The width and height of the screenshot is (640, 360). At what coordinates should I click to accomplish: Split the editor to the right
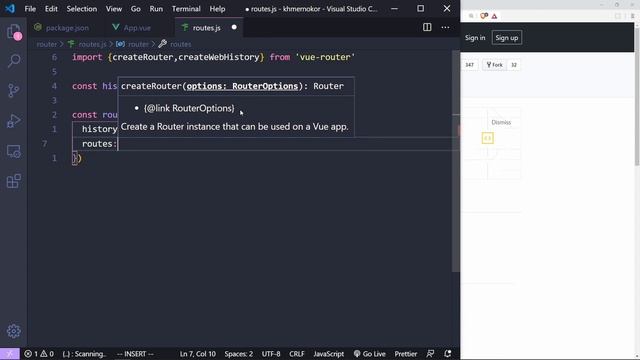(x=427, y=27)
